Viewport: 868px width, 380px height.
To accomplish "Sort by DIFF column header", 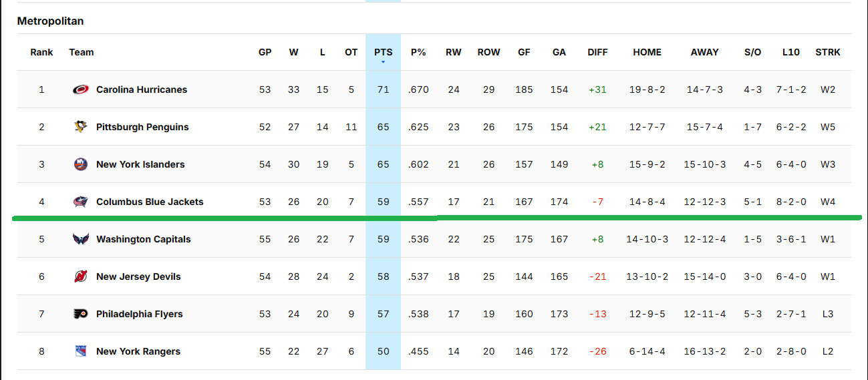I will point(597,52).
